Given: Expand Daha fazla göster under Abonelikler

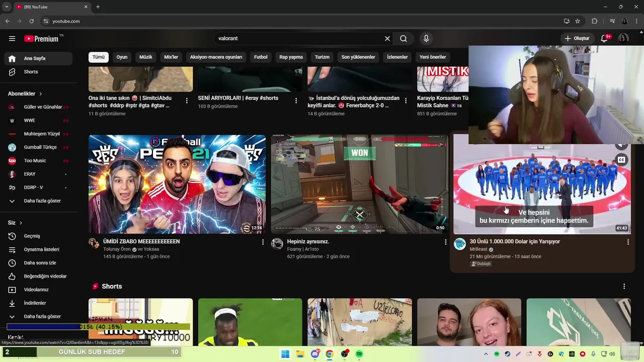Looking at the screenshot, I should coord(38,201).
